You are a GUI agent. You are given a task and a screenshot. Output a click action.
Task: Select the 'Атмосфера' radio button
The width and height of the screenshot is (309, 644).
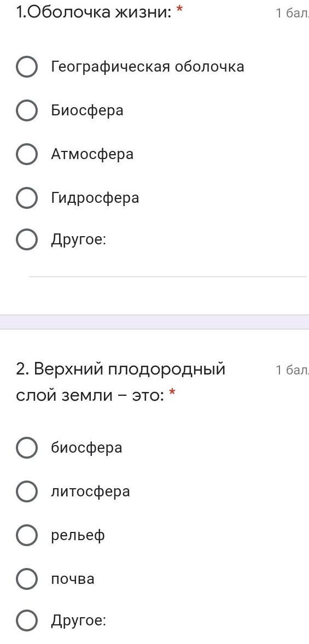tap(27, 154)
